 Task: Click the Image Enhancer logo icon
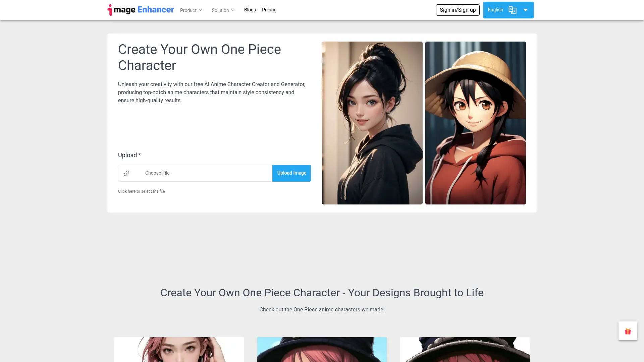(x=110, y=10)
